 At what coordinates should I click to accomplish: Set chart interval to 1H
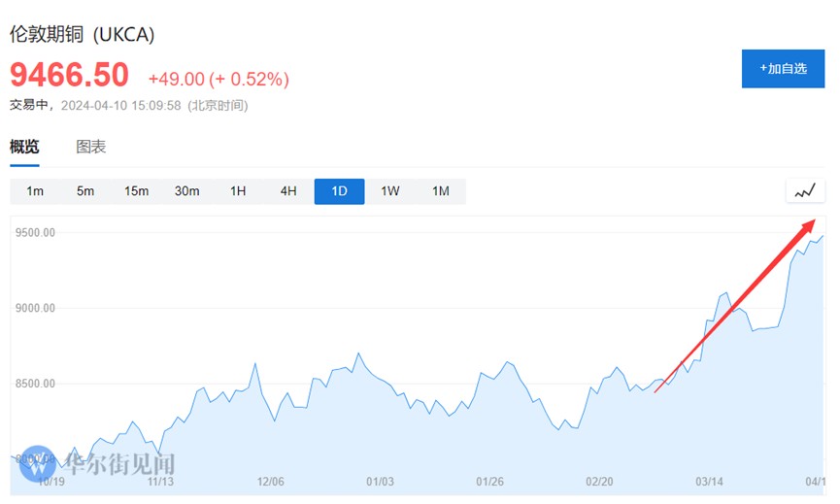coord(238,191)
